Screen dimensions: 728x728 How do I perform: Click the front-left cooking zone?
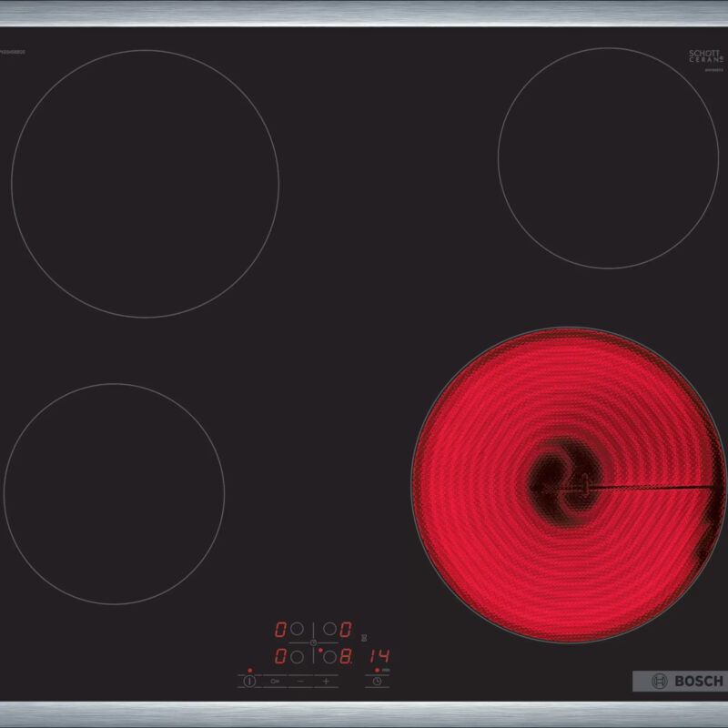[114, 493]
